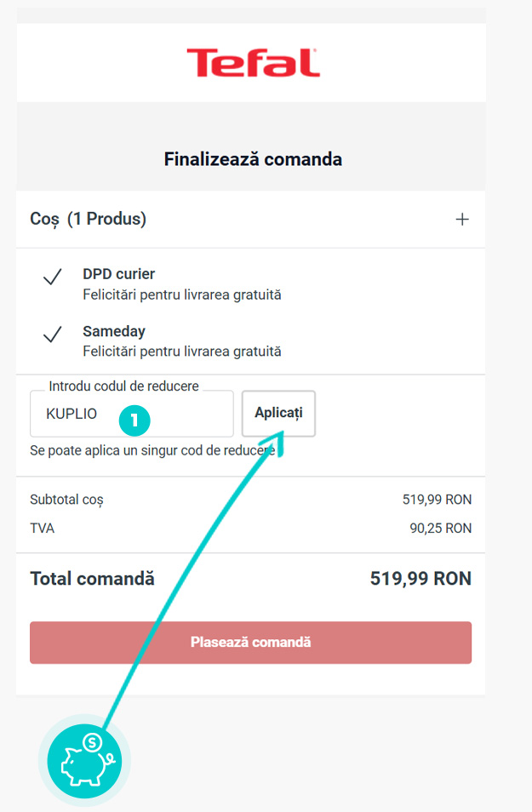The width and height of the screenshot is (532, 812).
Task: Click the piggy bank savings icon
Action: (83, 760)
